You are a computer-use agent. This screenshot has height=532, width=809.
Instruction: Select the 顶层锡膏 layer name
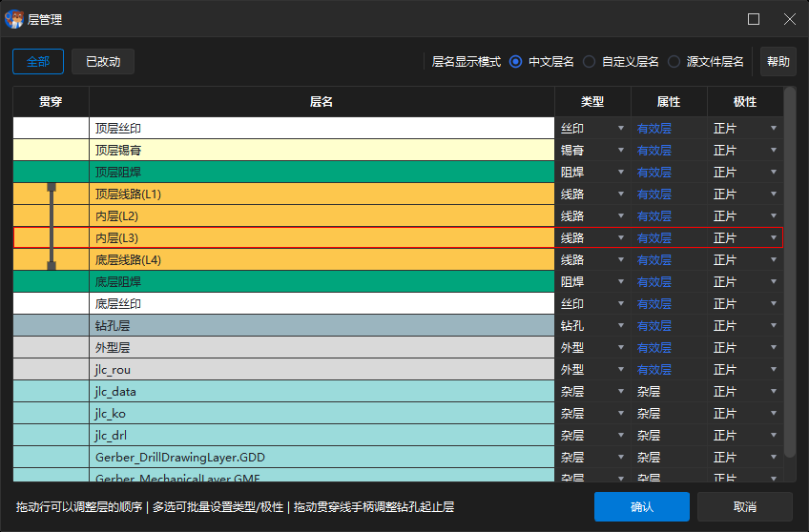pos(118,150)
